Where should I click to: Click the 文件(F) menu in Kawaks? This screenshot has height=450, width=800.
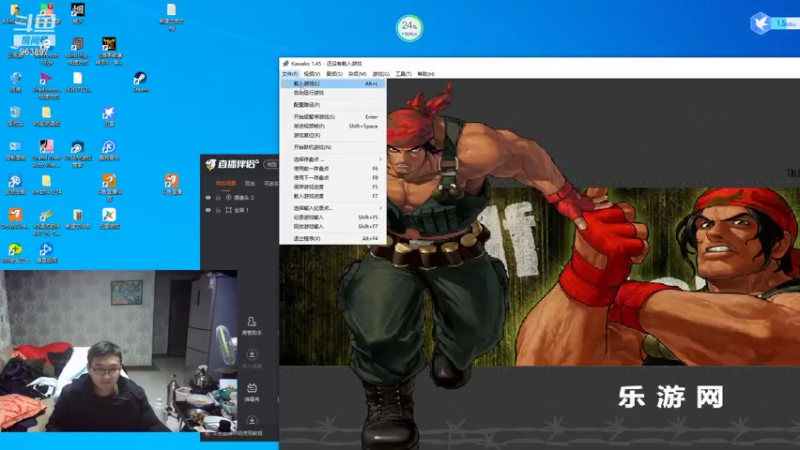(290, 74)
